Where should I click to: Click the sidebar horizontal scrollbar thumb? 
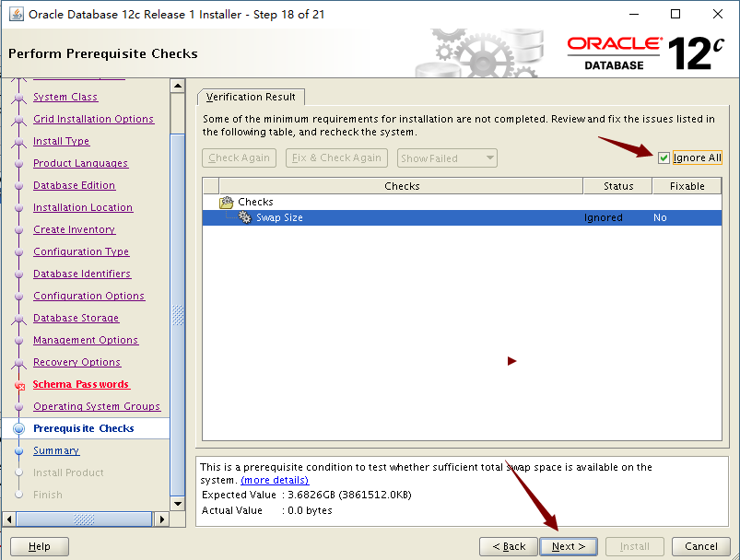pyautogui.click(x=84, y=519)
